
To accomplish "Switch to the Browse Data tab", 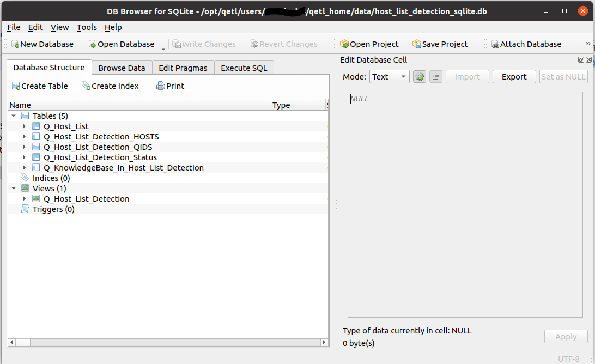I will [122, 68].
